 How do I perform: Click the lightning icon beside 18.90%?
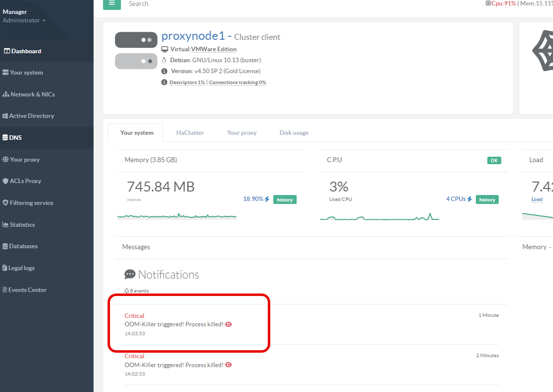click(x=267, y=199)
